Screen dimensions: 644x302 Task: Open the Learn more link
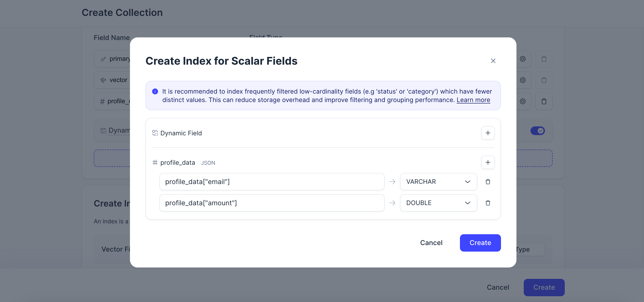point(473,100)
